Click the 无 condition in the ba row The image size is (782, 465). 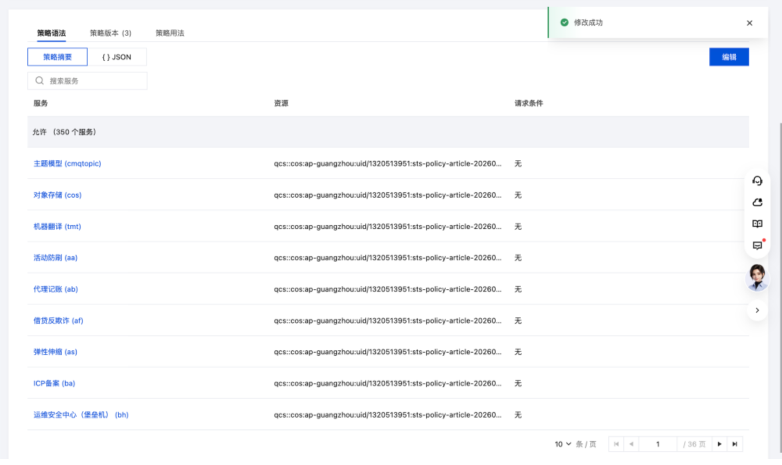pyautogui.click(x=518, y=384)
